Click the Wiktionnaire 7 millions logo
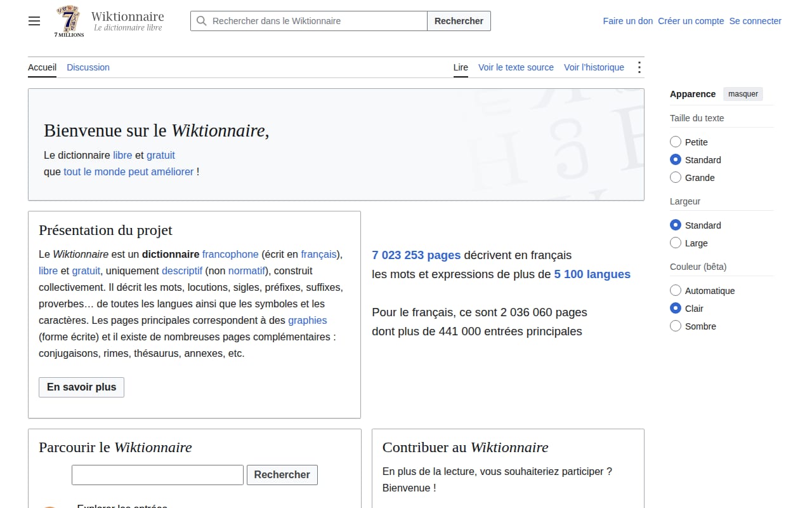This screenshot has height=508, width=812. coord(69,21)
